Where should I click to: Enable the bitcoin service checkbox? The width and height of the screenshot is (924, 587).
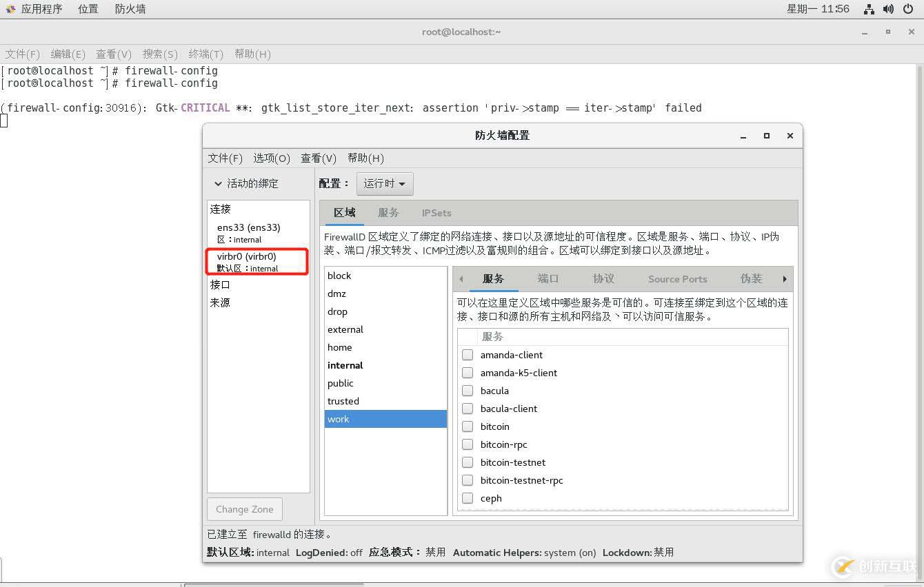[x=468, y=426]
